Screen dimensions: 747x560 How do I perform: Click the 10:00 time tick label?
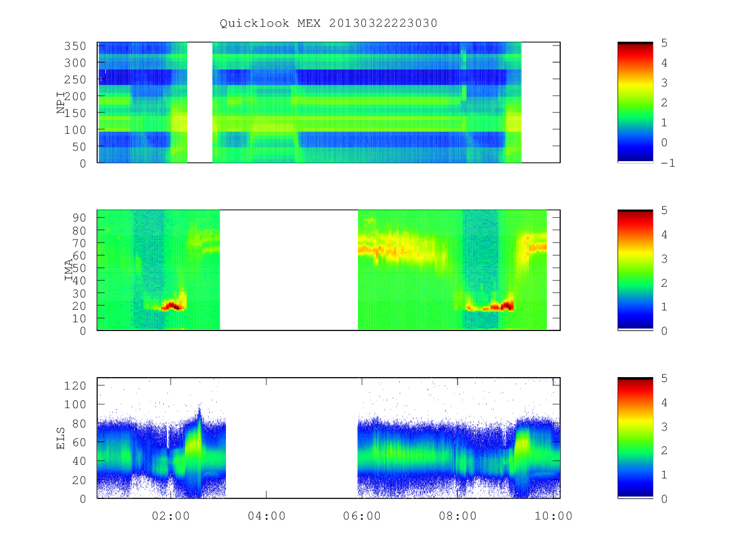(554, 516)
